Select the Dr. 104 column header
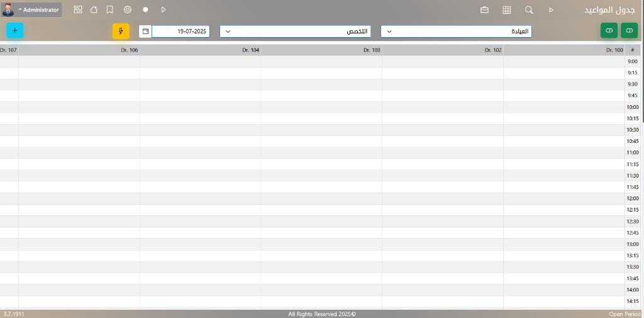644x318 pixels. pyautogui.click(x=200, y=50)
